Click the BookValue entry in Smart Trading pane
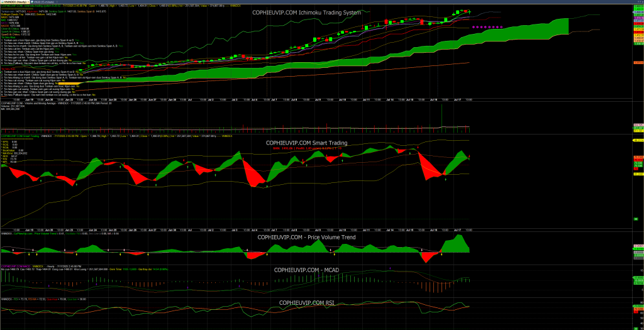This screenshot has height=330, width=644. (x=13, y=150)
